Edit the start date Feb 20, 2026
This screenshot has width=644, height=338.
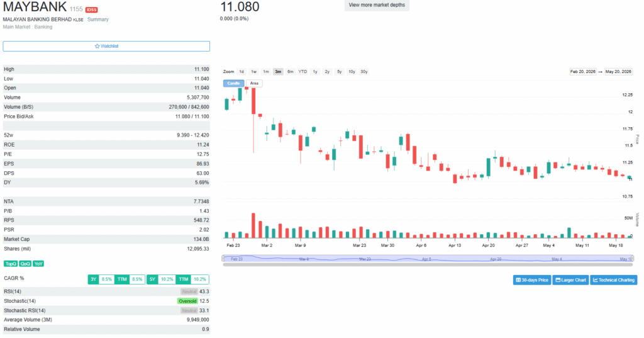tap(582, 72)
